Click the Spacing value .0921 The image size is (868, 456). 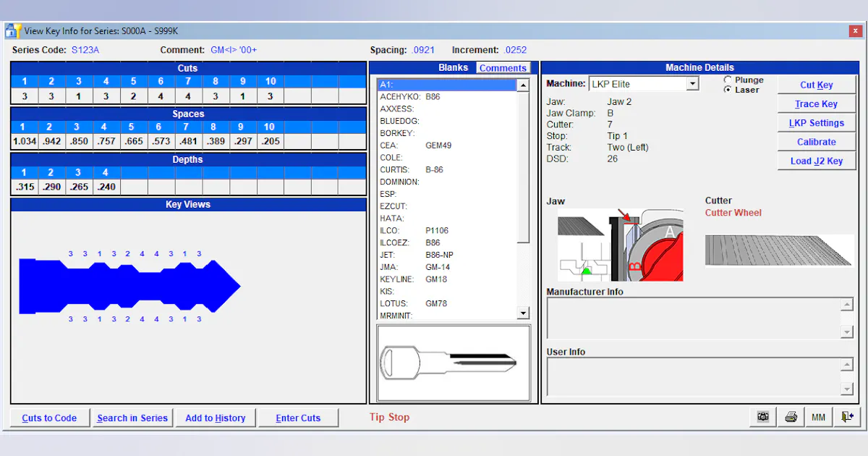[423, 50]
